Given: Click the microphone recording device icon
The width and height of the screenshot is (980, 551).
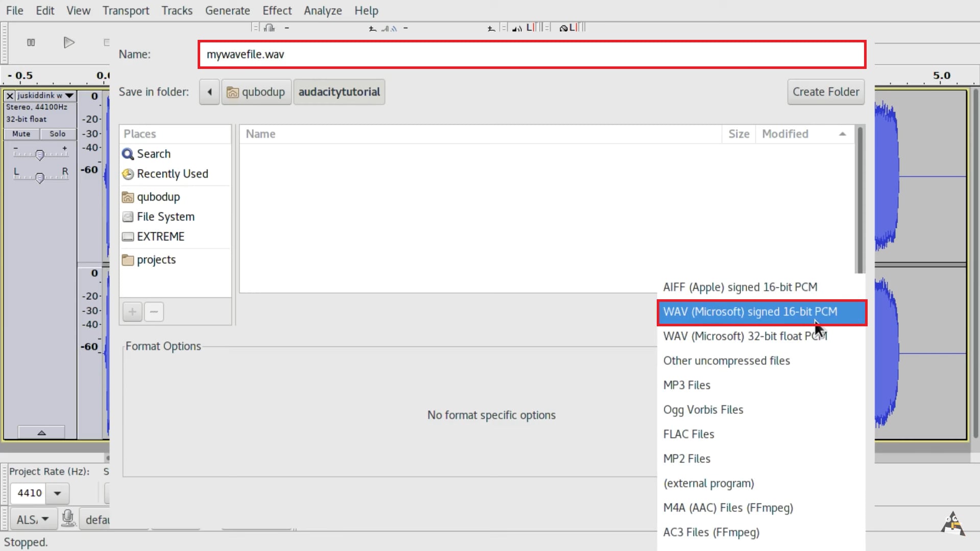Looking at the screenshot, I should coord(68,518).
